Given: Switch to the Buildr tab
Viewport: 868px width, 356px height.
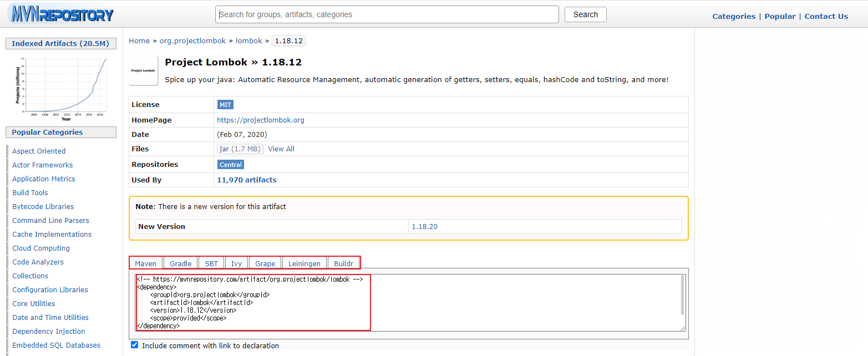Looking at the screenshot, I should coord(344,263).
